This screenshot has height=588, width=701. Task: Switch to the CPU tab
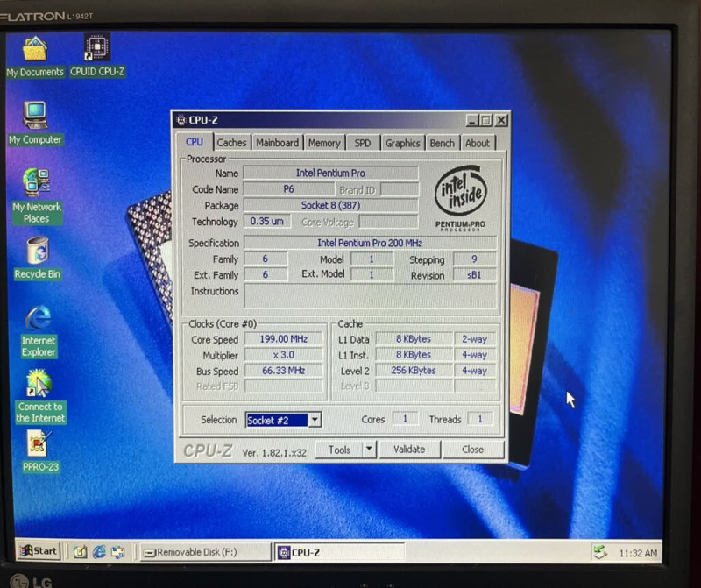click(195, 142)
